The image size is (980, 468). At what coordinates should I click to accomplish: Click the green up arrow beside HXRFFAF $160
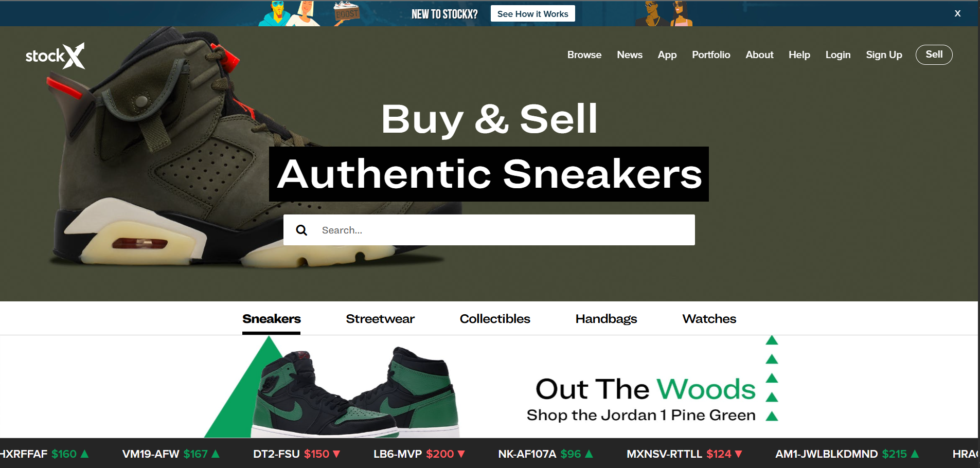85,454
